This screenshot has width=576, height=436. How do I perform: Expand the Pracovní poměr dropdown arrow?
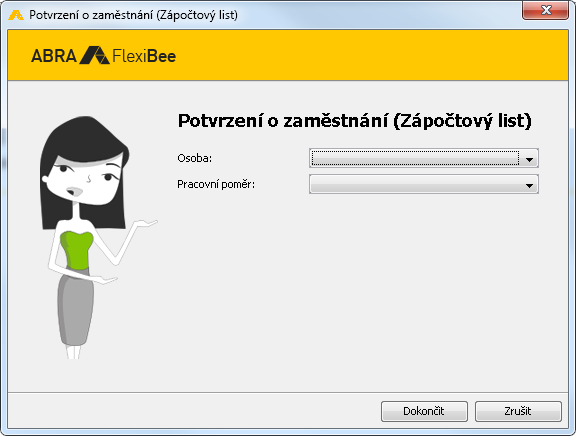[x=529, y=185]
